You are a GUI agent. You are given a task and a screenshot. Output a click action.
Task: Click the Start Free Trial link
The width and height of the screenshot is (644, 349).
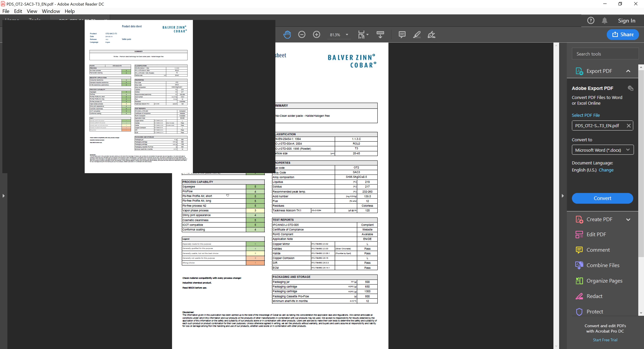[605, 340]
